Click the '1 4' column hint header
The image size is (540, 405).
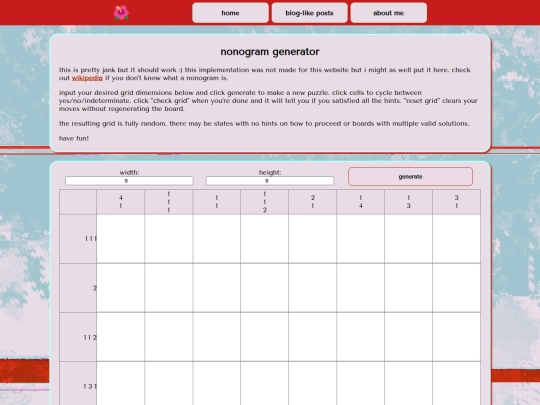click(361, 202)
